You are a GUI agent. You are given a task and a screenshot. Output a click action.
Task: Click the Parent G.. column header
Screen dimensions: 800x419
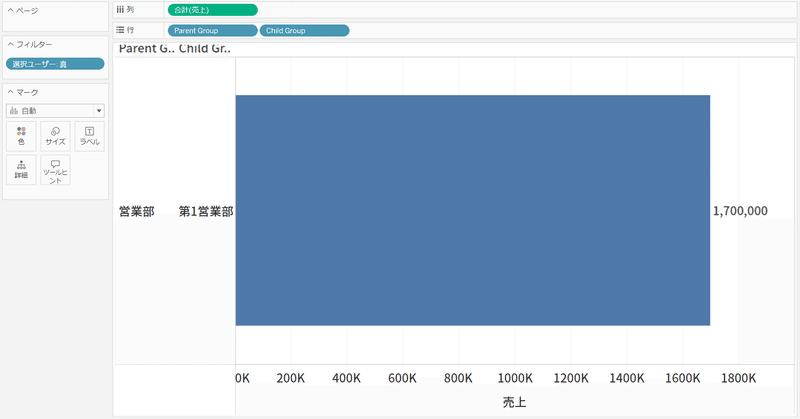point(147,49)
